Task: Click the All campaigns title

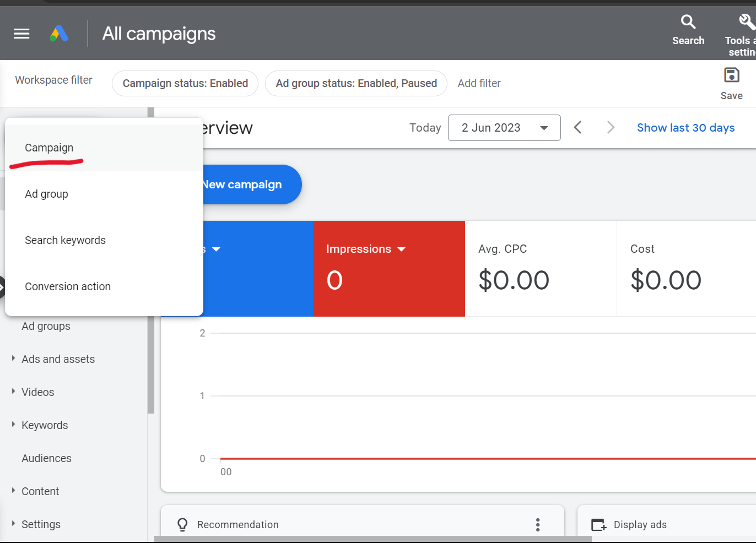Action: coord(159,34)
